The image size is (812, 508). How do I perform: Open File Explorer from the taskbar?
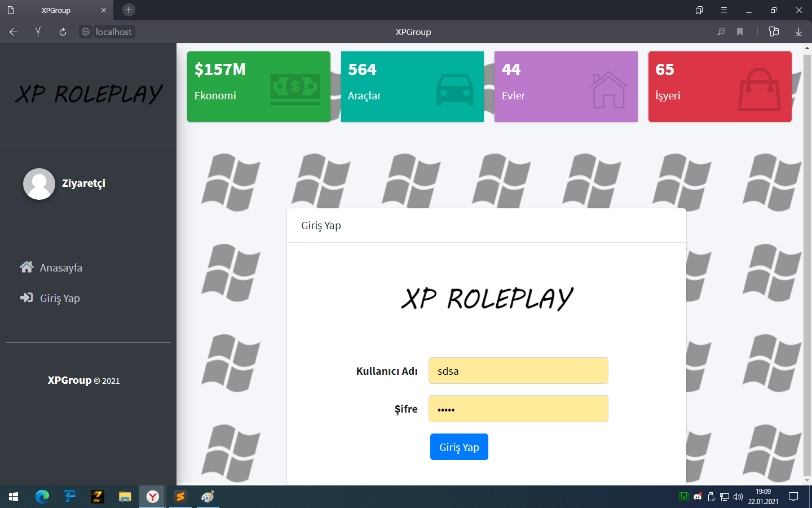125,497
